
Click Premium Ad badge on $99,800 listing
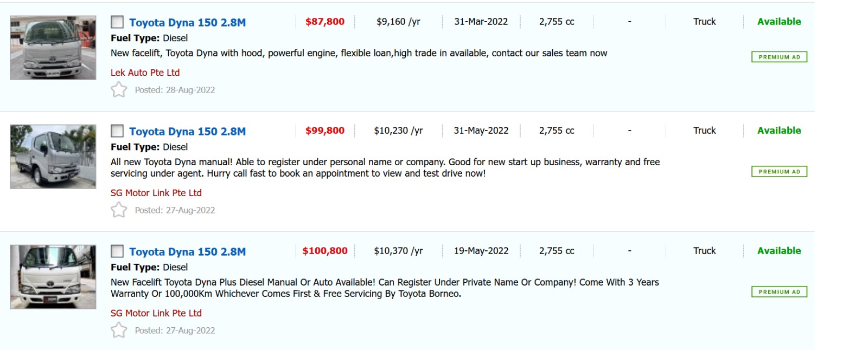[779, 172]
